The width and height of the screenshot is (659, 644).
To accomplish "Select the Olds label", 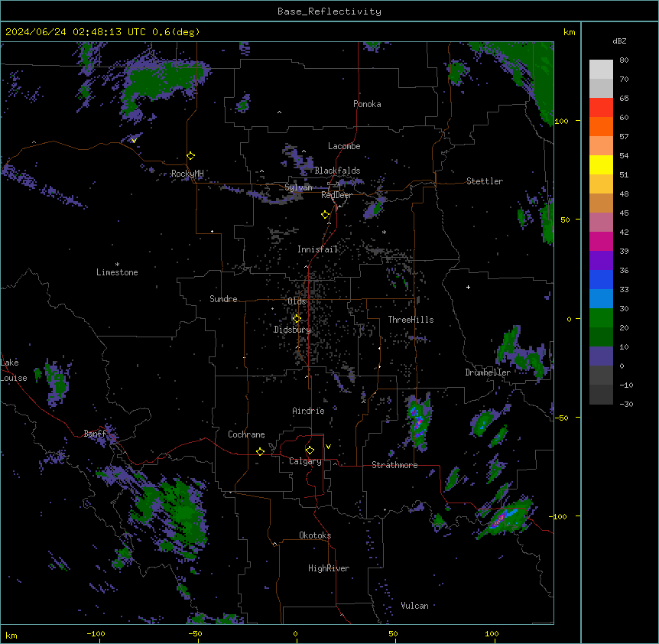I will 297,301.
